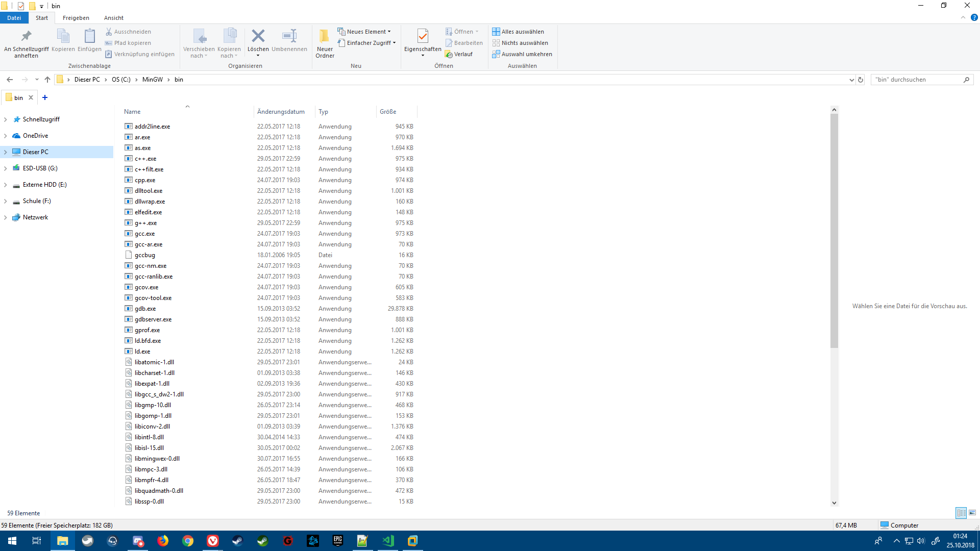The image size is (980, 551).
Task: Expand the Externe HDD (E:) node
Action: tap(6, 185)
